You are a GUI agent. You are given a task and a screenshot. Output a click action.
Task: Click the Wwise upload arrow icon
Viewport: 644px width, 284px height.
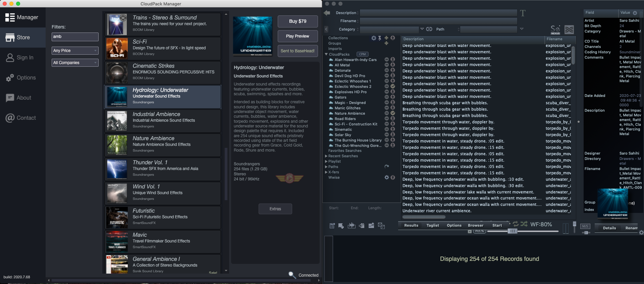393,177
